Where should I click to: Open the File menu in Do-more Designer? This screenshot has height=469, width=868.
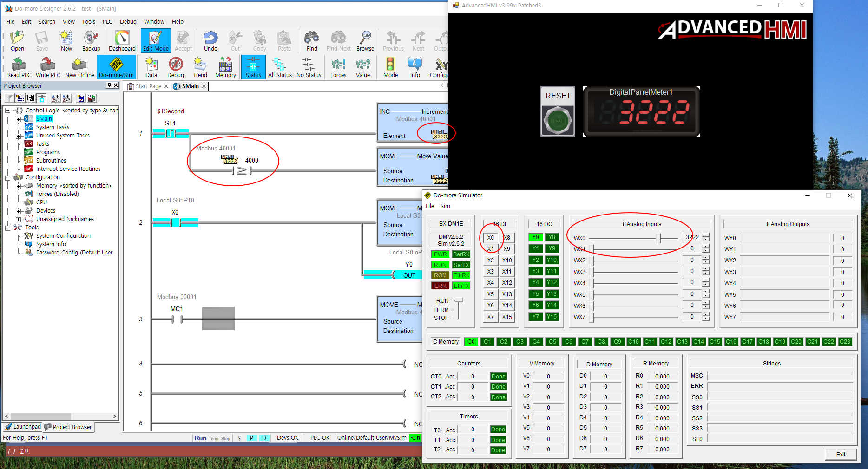tap(10, 21)
